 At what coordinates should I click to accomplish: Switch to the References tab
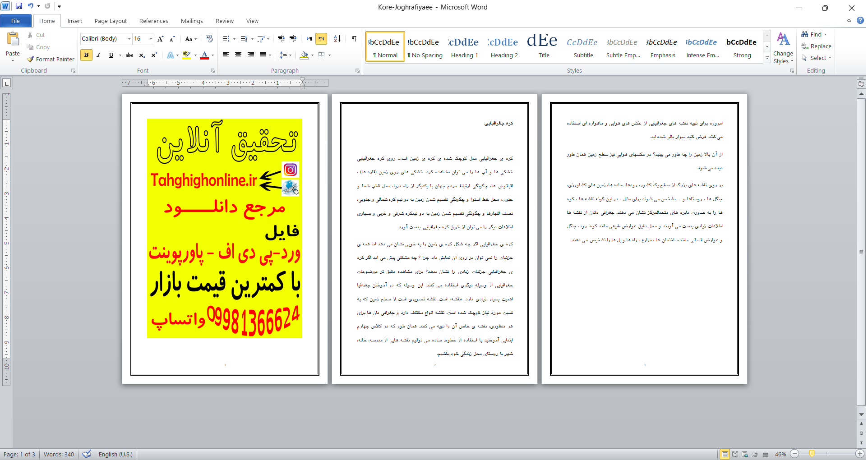154,21
